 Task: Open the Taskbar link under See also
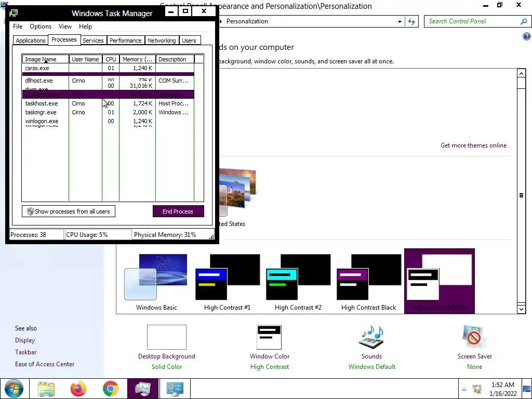coord(26,352)
